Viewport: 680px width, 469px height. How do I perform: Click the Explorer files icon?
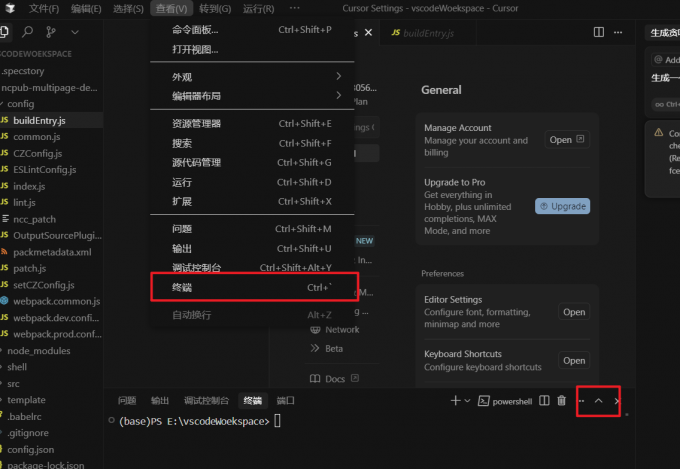5,33
